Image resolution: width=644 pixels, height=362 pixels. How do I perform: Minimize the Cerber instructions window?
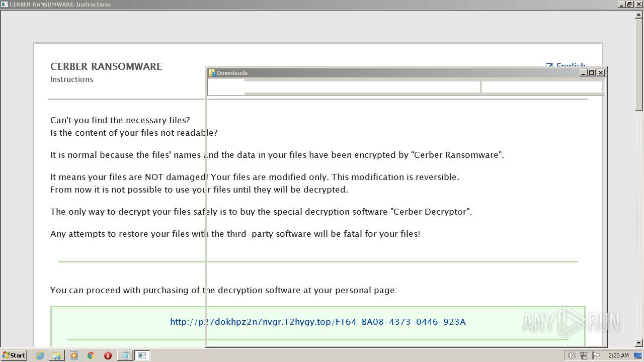point(621,4)
